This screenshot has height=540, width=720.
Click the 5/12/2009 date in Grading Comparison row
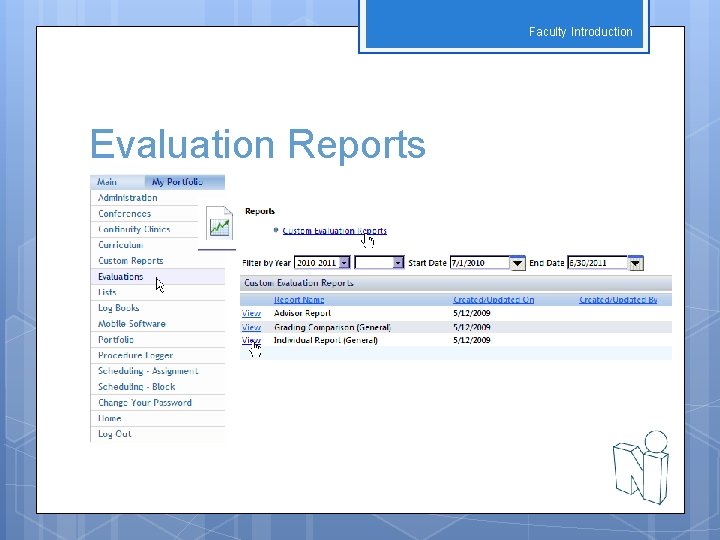pos(472,327)
